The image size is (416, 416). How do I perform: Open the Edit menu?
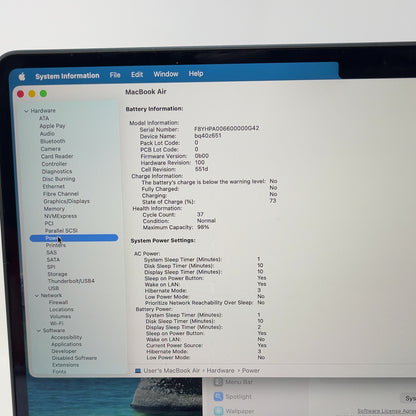coord(137,74)
